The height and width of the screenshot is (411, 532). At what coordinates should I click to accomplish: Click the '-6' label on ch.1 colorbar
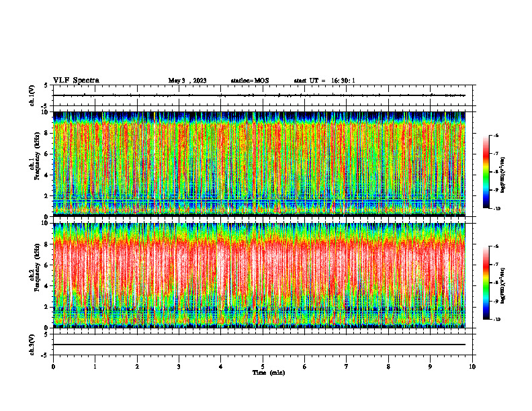click(x=496, y=136)
